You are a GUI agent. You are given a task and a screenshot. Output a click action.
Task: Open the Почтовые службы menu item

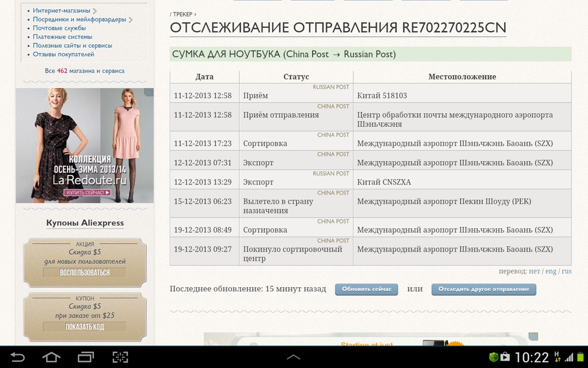click(59, 28)
